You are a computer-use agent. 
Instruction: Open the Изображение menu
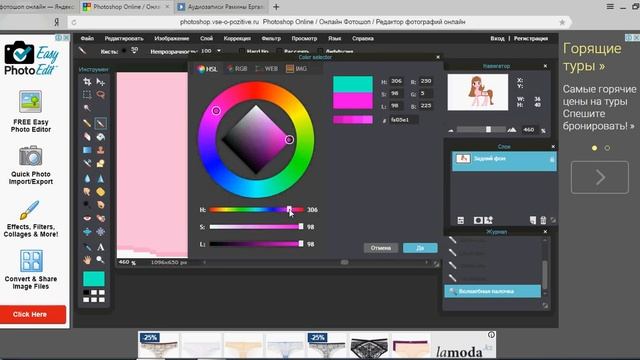[x=172, y=38]
